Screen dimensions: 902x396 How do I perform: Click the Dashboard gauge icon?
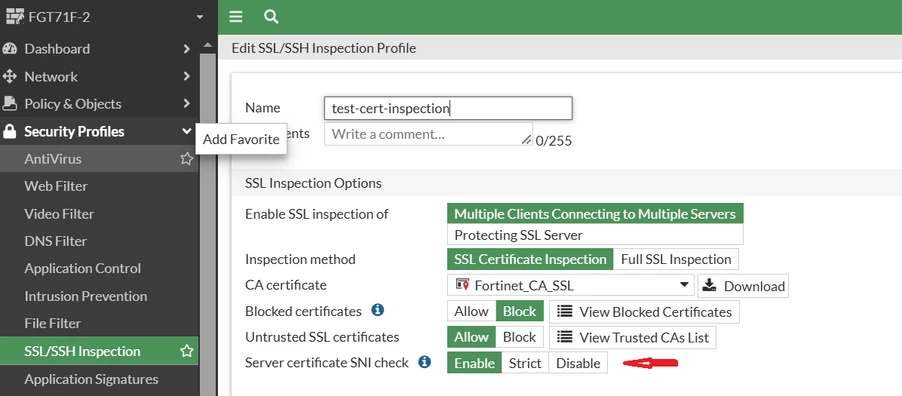10,48
